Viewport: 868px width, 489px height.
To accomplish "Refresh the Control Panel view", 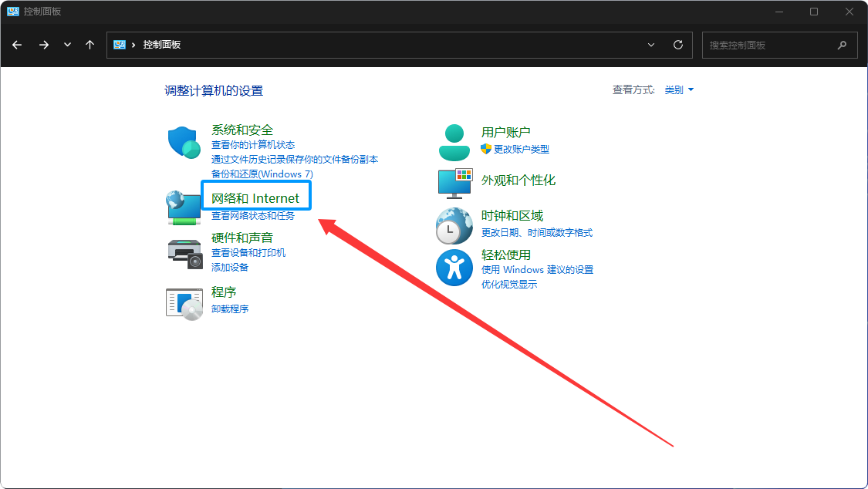I will coord(677,45).
